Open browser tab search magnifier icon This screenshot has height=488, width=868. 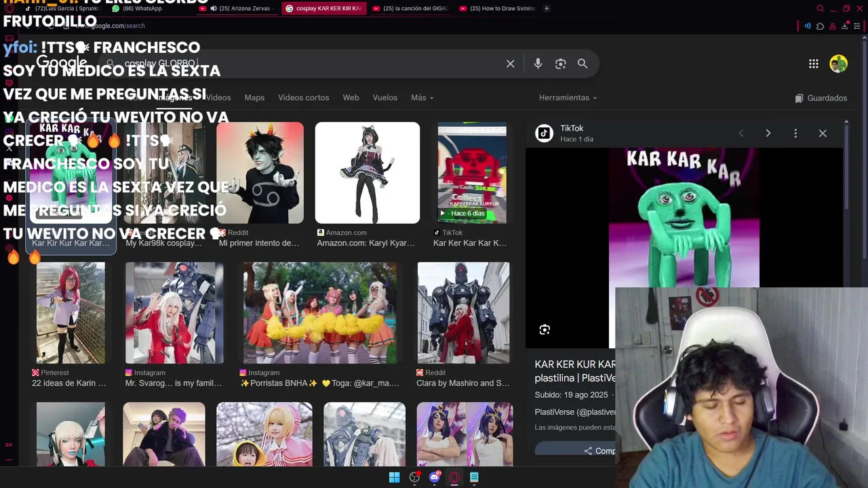click(x=820, y=9)
